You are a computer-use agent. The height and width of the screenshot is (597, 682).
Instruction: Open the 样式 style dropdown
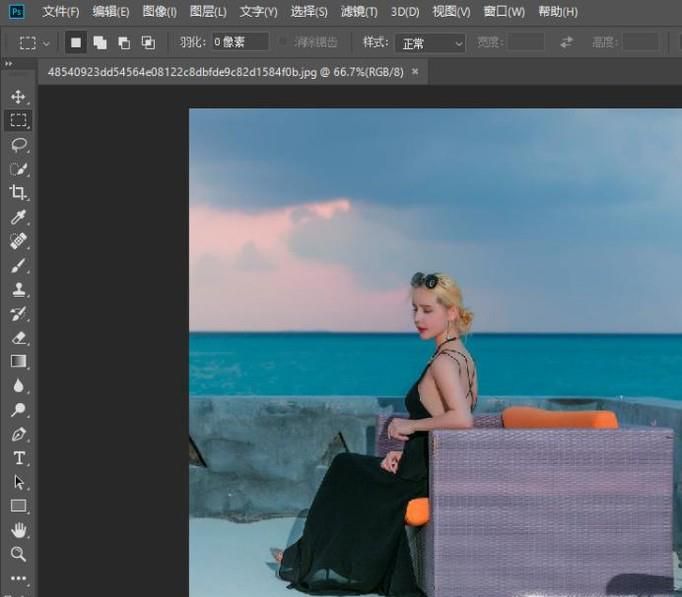[x=431, y=43]
